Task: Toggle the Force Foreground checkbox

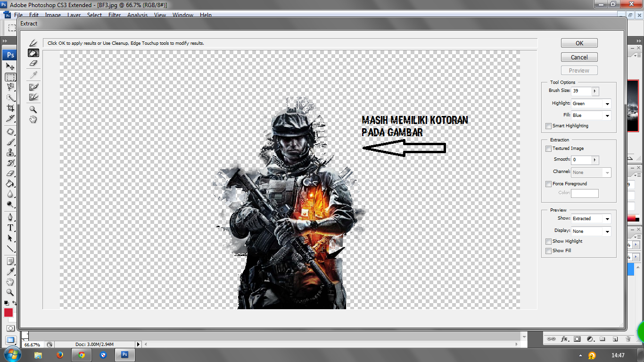Action: (x=548, y=184)
